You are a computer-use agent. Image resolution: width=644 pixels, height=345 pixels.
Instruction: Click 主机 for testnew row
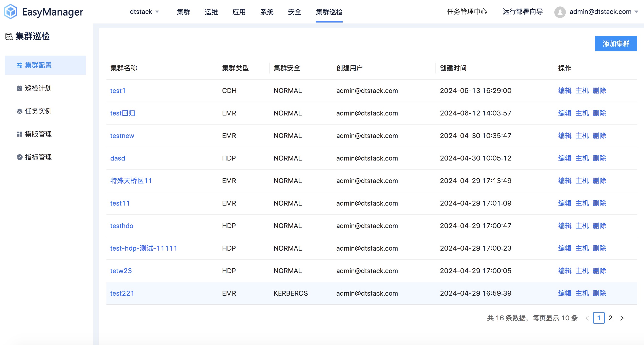point(582,136)
